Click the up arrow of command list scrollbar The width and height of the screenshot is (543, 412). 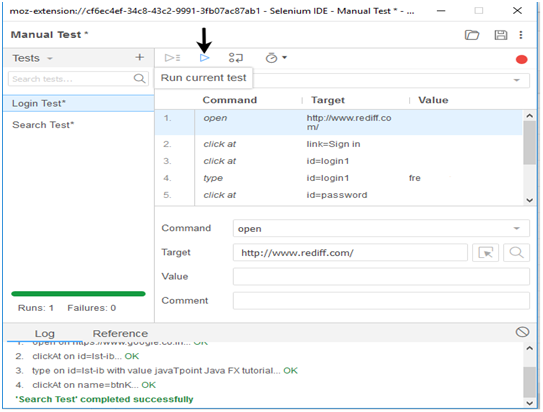tap(529, 116)
